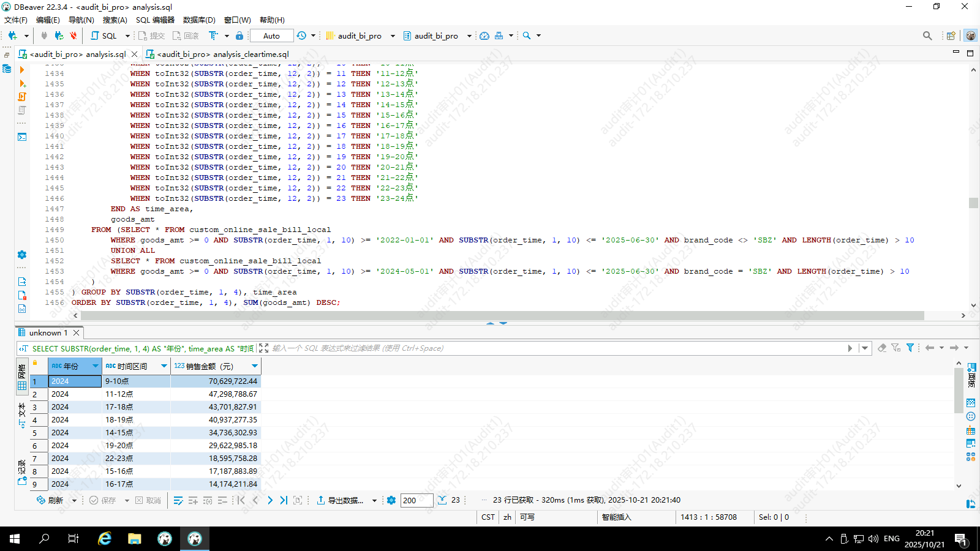Click the SQL editor toolbar button
The width and height of the screenshot is (980, 551).
click(104, 36)
